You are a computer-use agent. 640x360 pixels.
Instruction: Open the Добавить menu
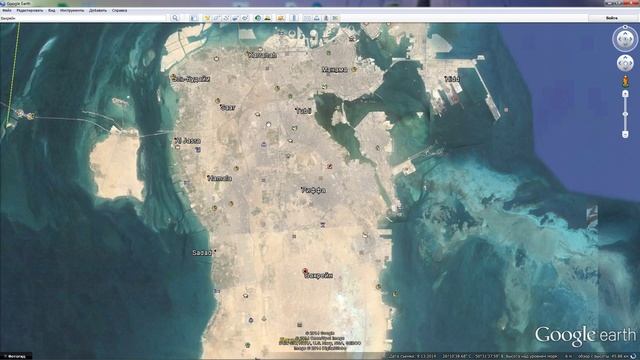point(98,10)
